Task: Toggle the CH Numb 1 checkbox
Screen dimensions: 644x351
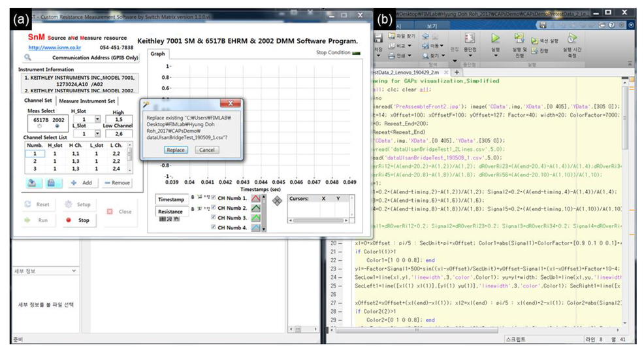Action: click(x=214, y=197)
